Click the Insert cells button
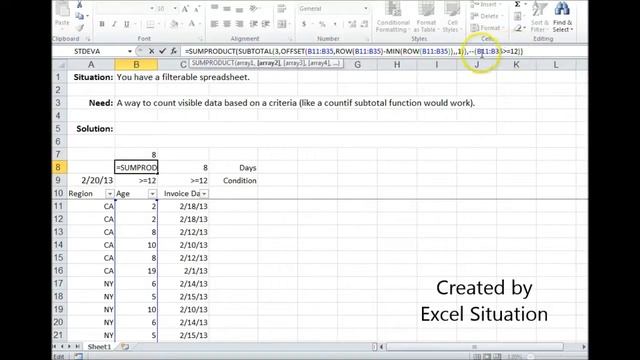This screenshot has height=360, width=640. 485,4
